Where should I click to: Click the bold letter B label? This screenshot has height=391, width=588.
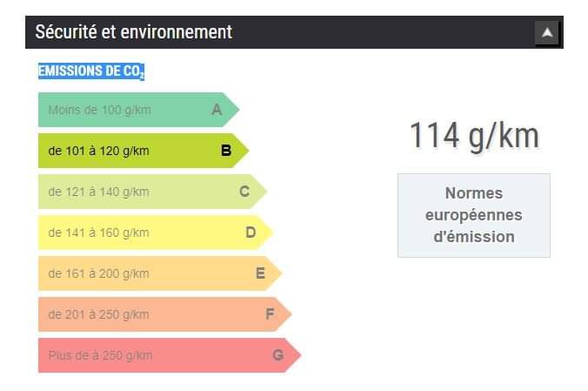click(x=226, y=151)
